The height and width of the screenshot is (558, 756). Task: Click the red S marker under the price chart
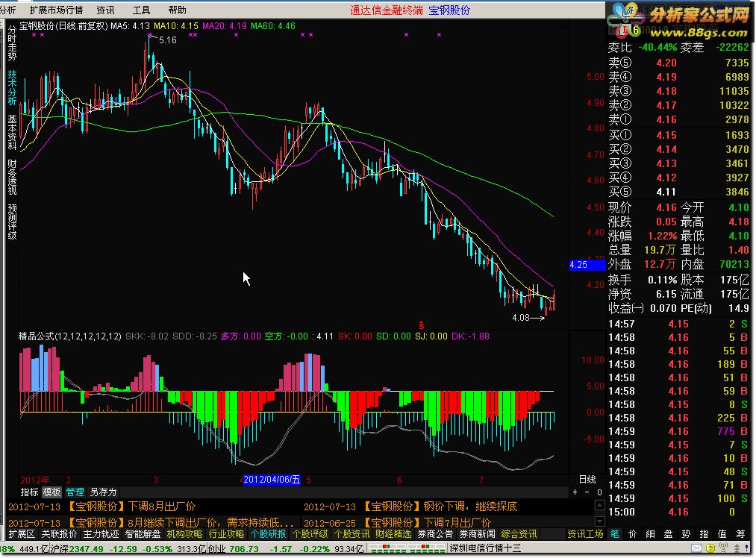coord(422,325)
